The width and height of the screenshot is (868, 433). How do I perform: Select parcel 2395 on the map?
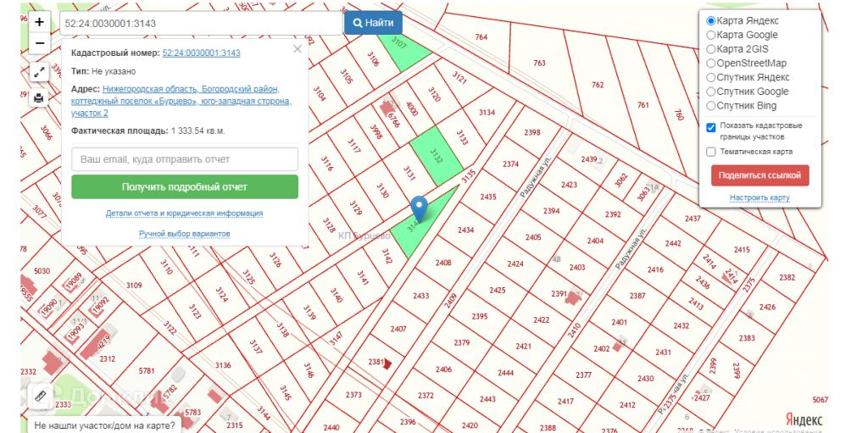click(480, 317)
